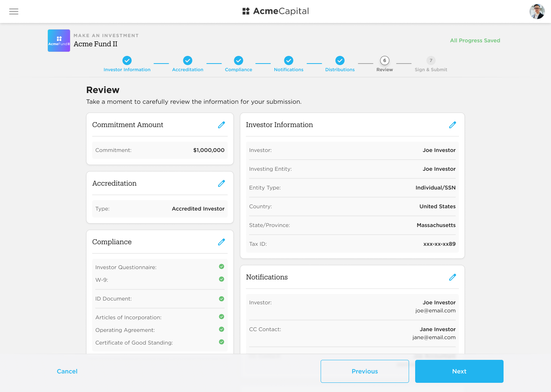
Task: Click the Distributions step checkmark
Action: coord(340,60)
